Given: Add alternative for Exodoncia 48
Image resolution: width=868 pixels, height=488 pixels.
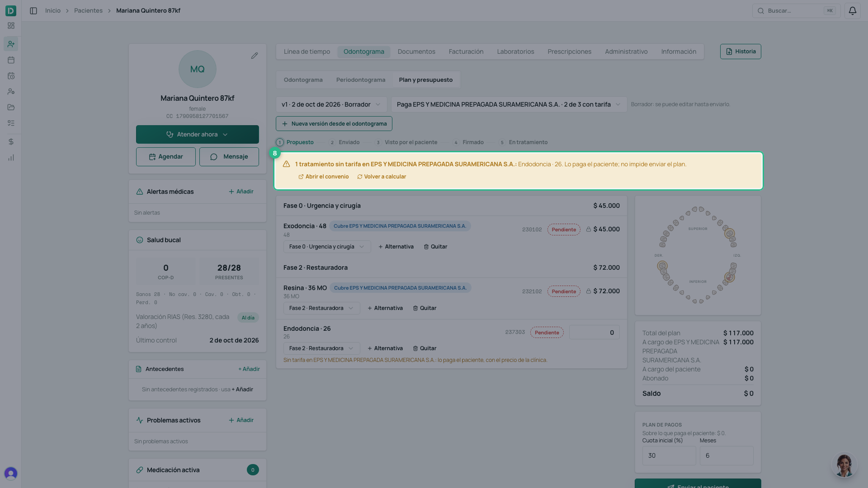Looking at the screenshot, I should [396, 247].
